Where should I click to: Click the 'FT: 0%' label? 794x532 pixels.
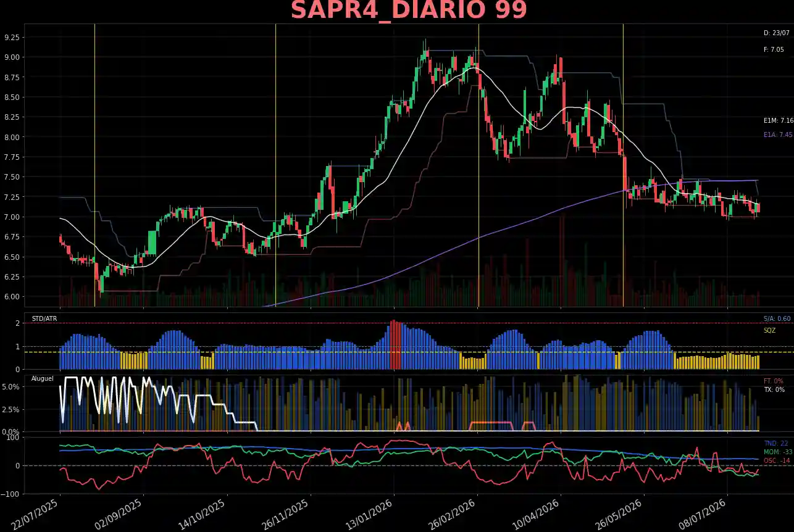[774, 381]
